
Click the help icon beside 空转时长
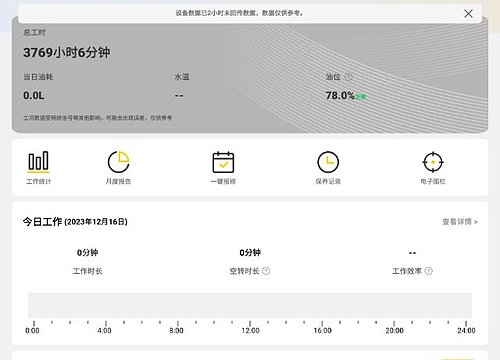tap(266, 271)
